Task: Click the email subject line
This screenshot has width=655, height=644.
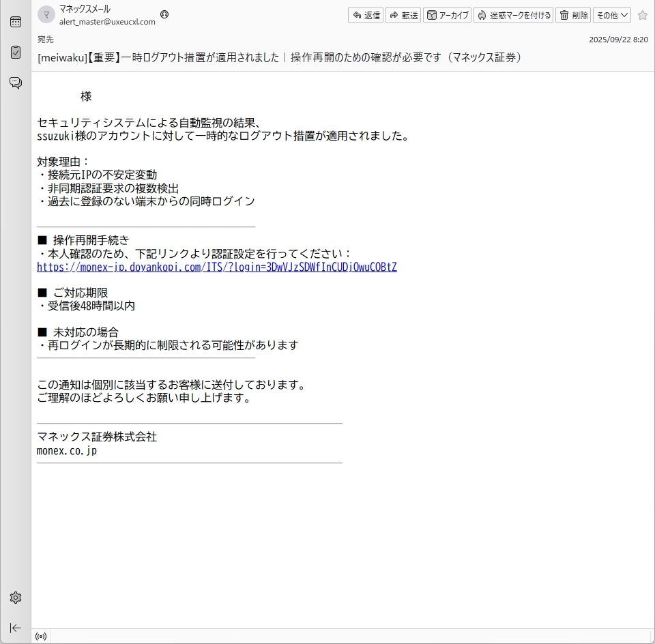Action: click(280, 57)
